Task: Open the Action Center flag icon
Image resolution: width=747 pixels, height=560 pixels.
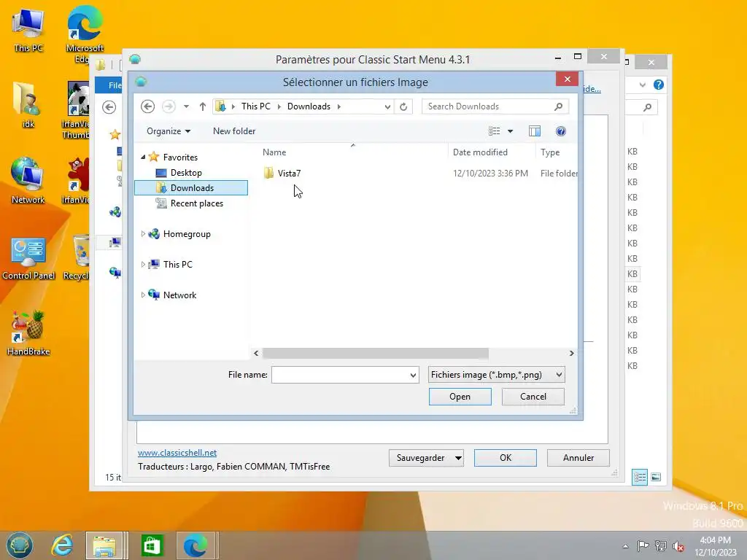Action: click(x=643, y=545)
